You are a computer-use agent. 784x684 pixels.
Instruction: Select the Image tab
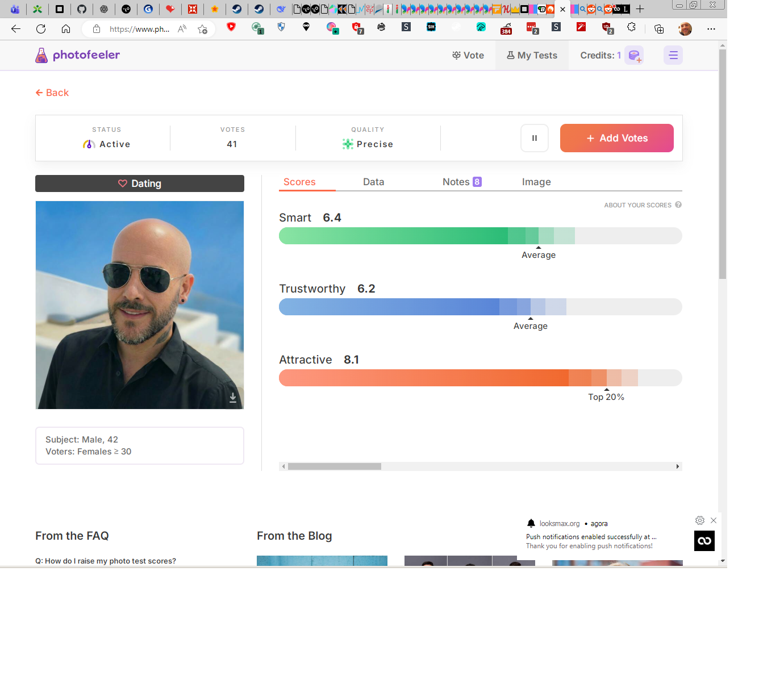(x=536, y=182)
